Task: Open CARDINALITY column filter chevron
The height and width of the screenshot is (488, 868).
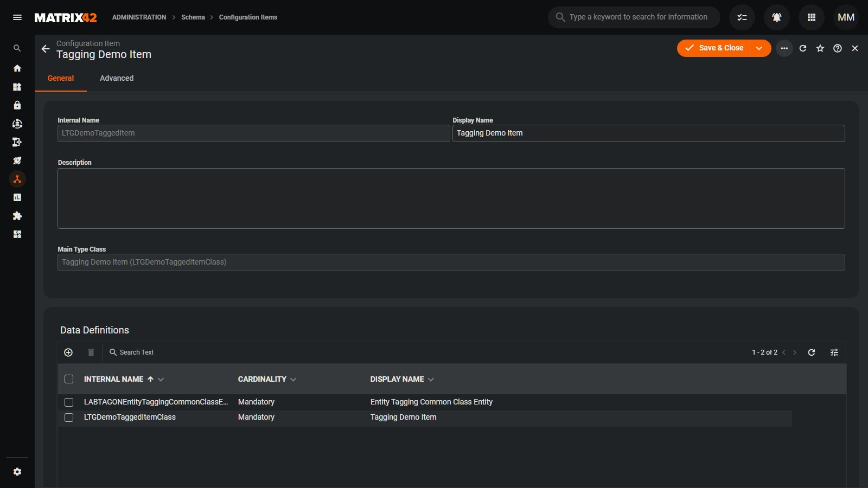Action: [293, 380]
